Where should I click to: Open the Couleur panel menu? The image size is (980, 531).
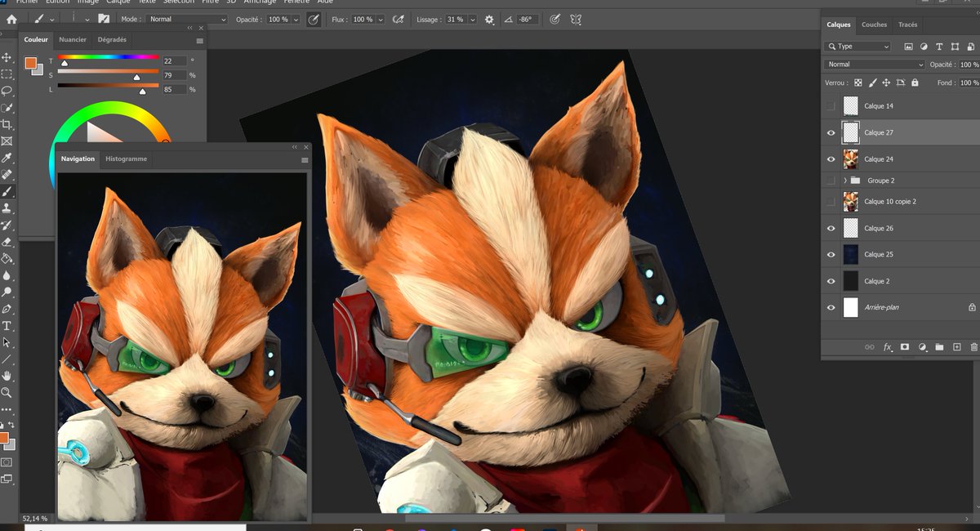(x=200, y=39)
